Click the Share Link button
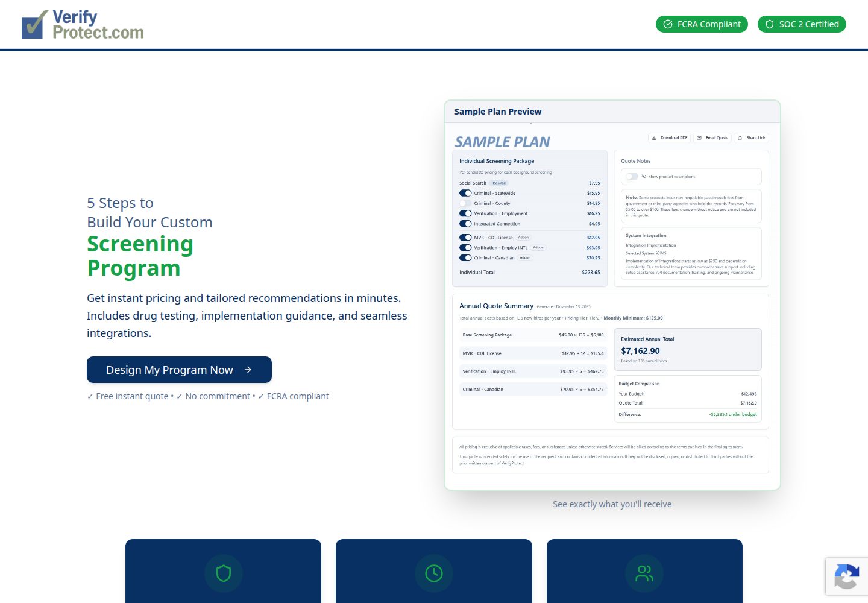The height and width of the screenshot is (603, 868). (751, 138)
